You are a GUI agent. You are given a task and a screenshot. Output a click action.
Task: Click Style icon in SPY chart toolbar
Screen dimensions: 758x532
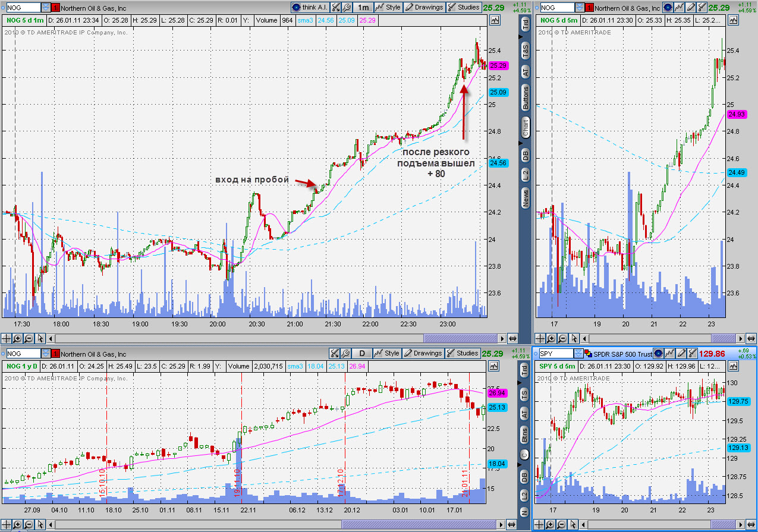coord(669,354)
